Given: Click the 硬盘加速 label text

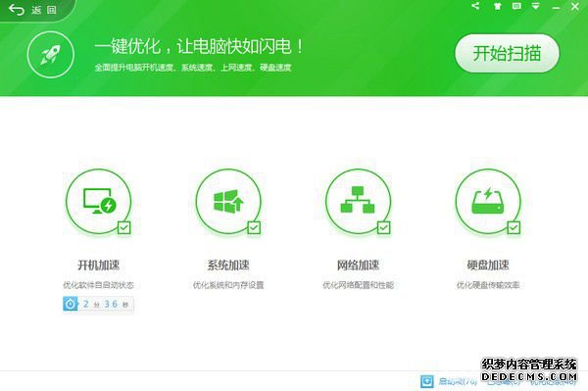Looking at the screenshot, I should 488,265.
